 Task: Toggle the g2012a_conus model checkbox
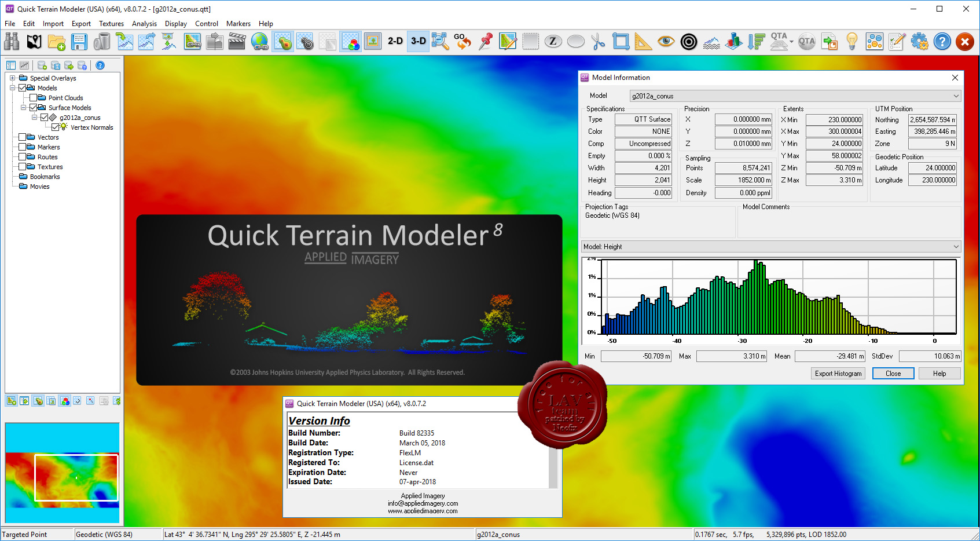click(44, 118)
